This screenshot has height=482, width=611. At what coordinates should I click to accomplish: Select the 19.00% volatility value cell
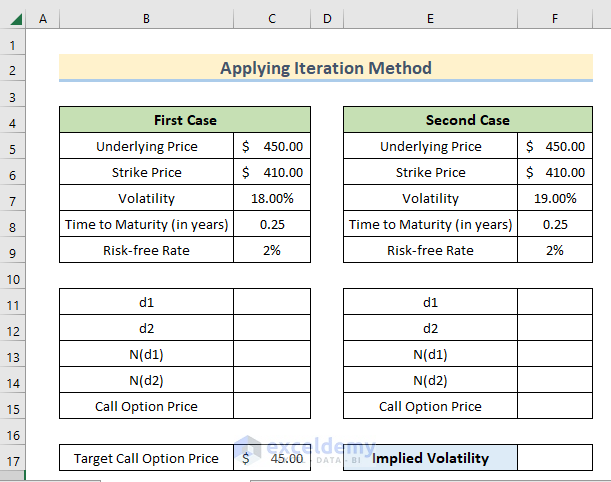pos(555,198)
